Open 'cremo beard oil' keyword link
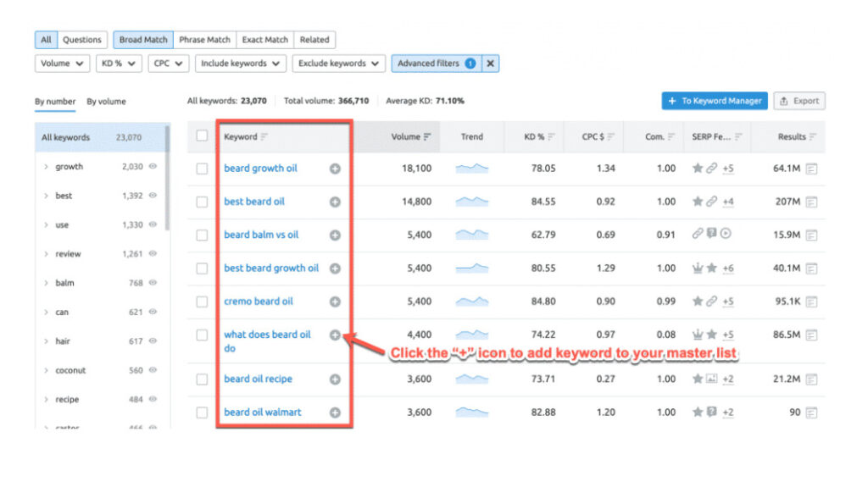 pyautogui.click(x=259, y=301)
